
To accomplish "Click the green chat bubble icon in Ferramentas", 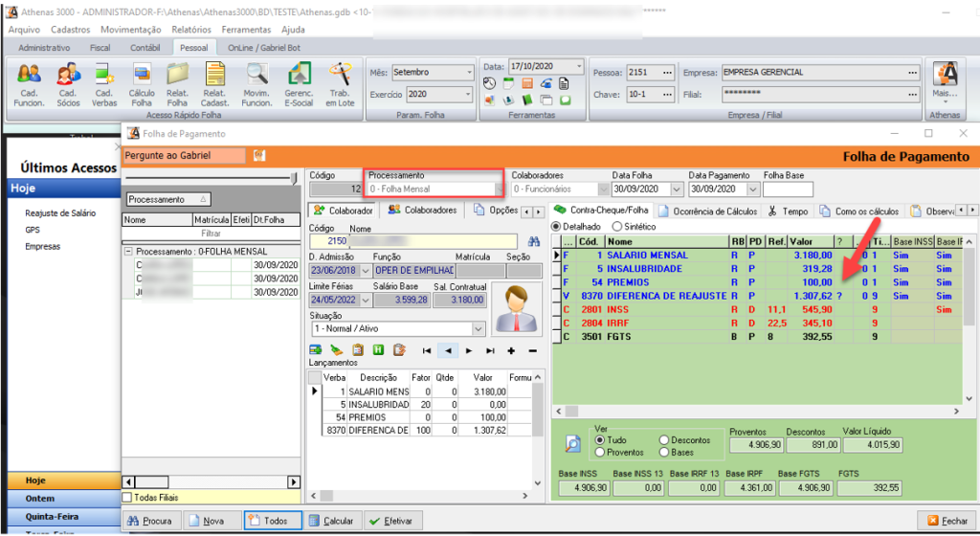I will click(x=565, y=100).
